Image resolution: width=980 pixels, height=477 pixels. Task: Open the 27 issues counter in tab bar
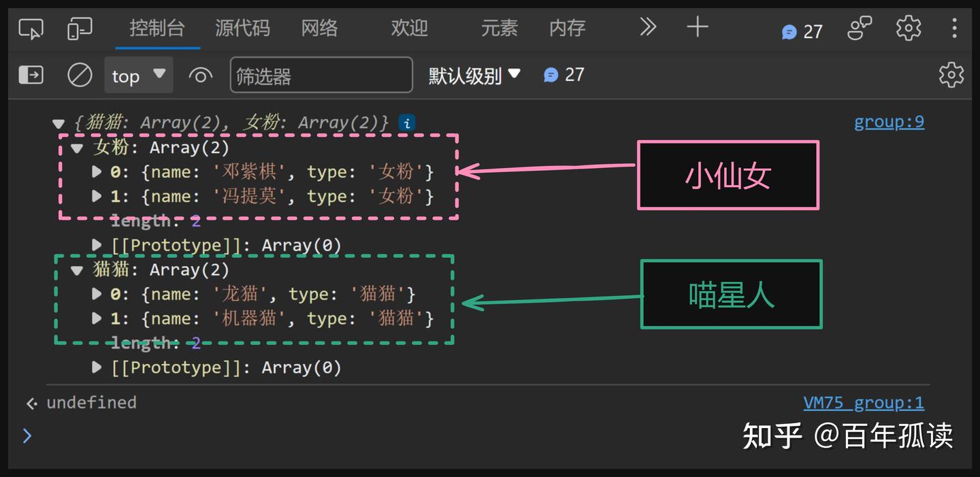[802, 31]
